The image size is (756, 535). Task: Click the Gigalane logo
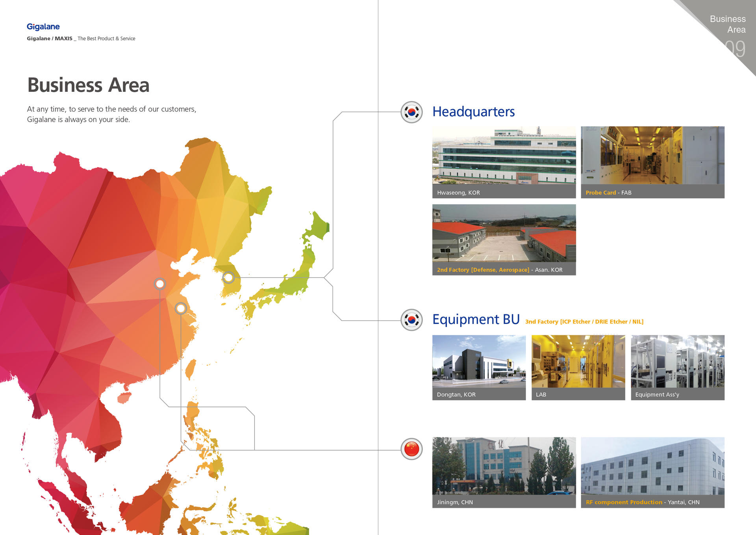pyautogui.click(x=43, y=27)
